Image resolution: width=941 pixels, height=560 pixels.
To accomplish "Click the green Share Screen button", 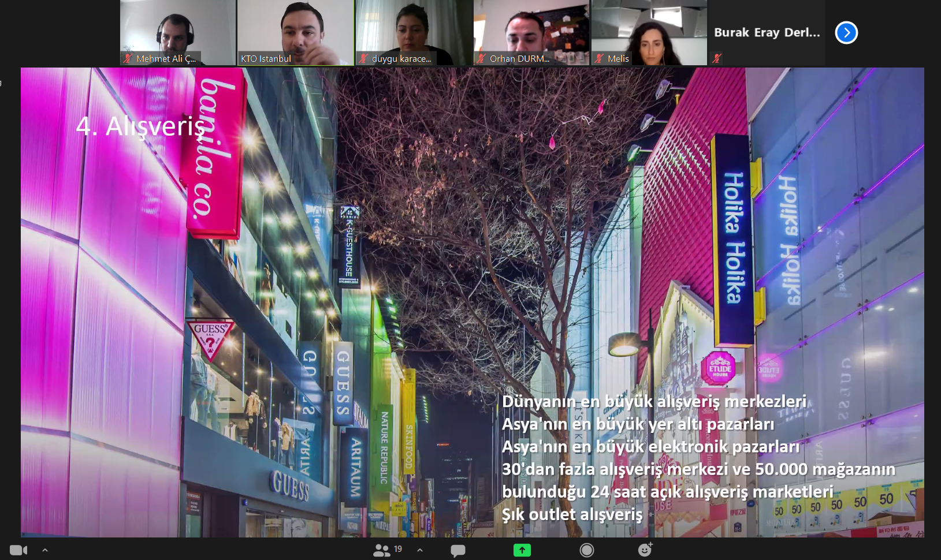I will [x=522, y=550].
